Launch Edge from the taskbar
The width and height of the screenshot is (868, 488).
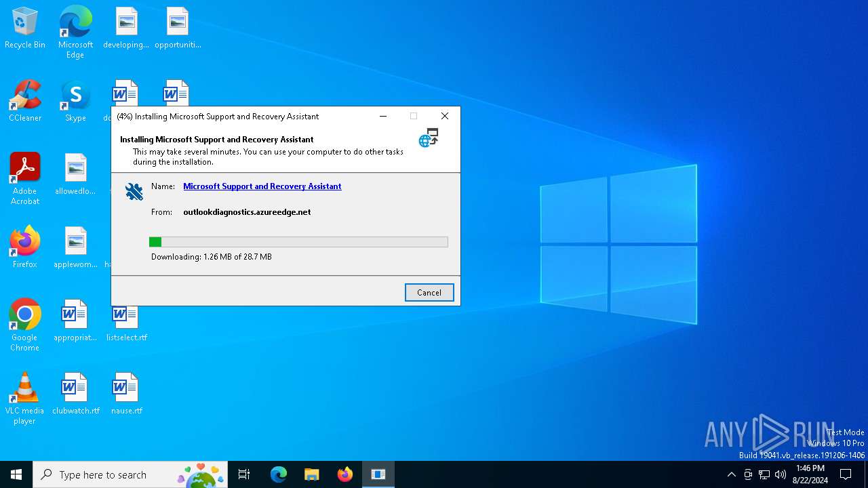point(279,474)
